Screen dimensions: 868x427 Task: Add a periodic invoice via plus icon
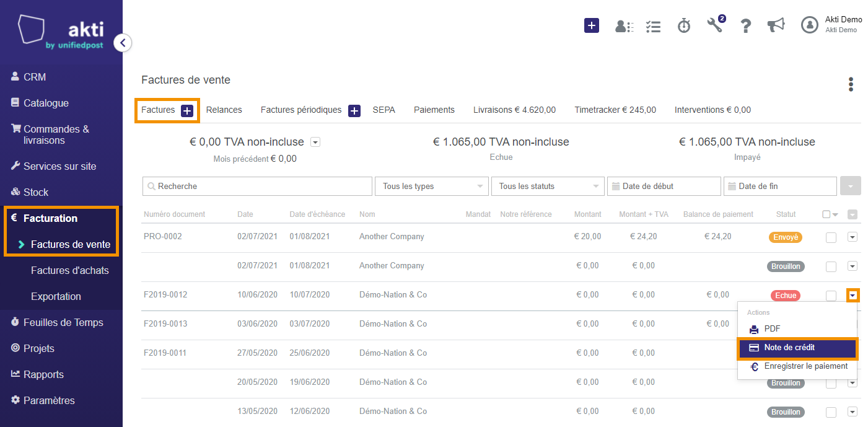coord(354,111)
